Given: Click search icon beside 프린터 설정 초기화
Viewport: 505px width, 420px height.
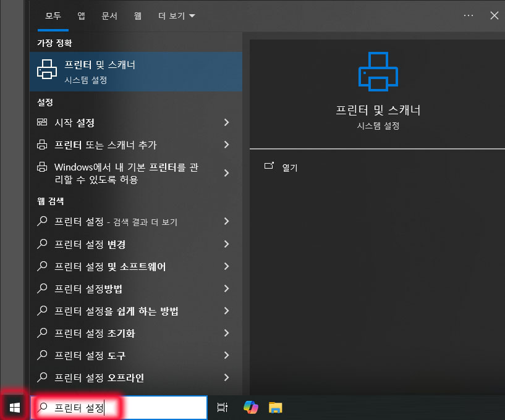Looking at the screenshot, I should (42, 332).
